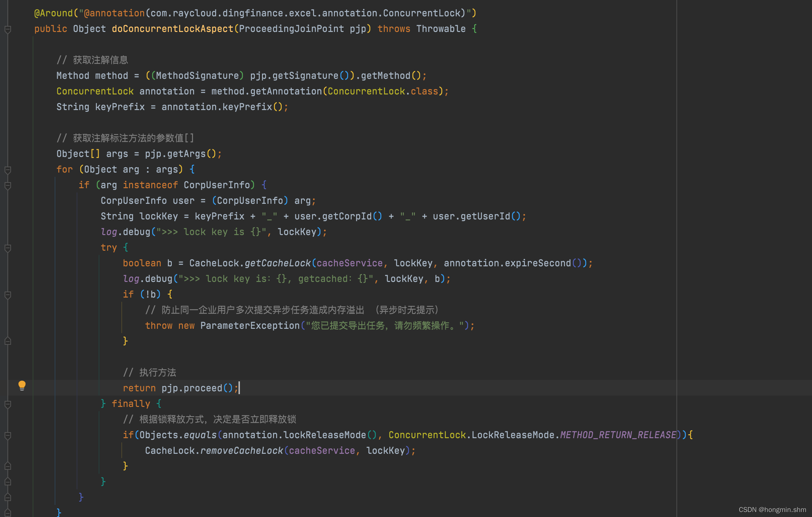Click the pjp.getArgs() call
812x517 pixels.
[180, 154]
